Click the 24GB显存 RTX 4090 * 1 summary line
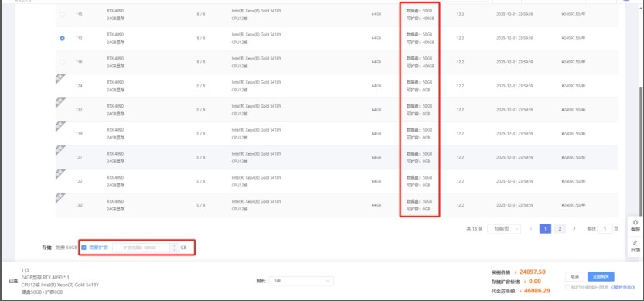The width and height of the screenshot is (644, 301). coord(45,278)
